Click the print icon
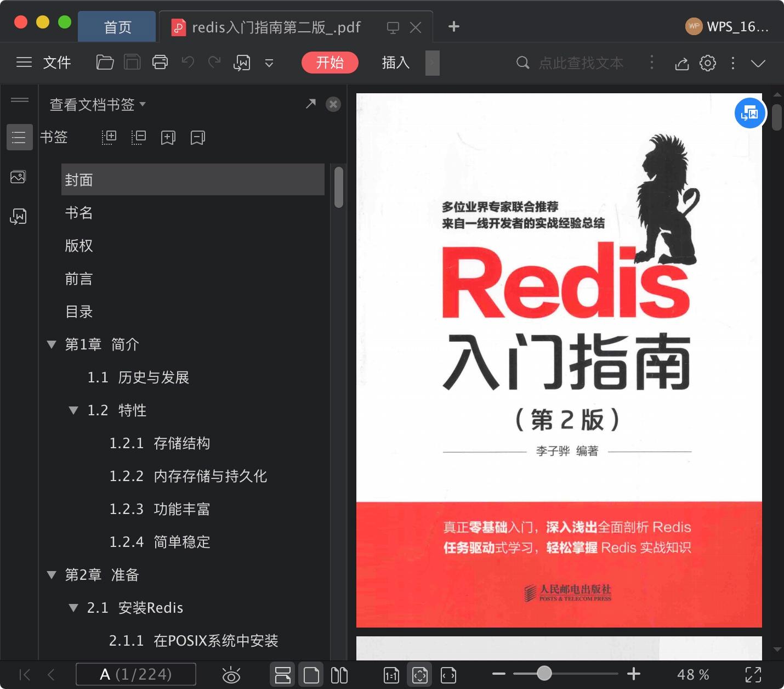This screenshot has width=784, height=689. [x=160, y=63]
